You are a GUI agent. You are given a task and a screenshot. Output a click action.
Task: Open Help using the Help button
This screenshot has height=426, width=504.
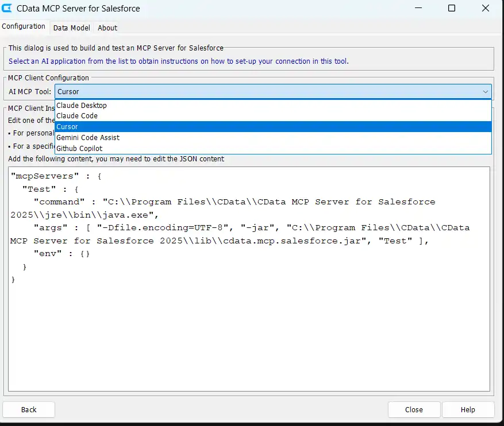point(468,409)
